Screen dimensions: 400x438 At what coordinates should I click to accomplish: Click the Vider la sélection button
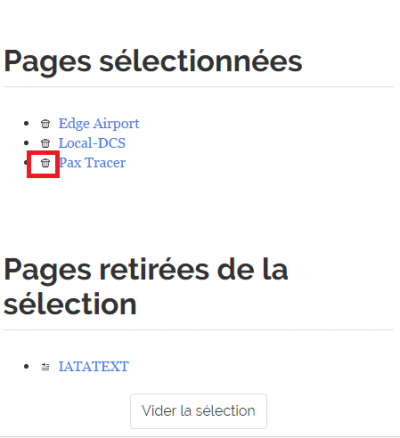pos(199,411)
